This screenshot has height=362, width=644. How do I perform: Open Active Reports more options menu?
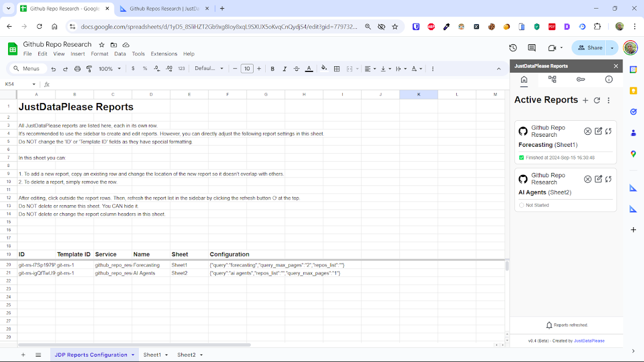click(x=609, y=101)
